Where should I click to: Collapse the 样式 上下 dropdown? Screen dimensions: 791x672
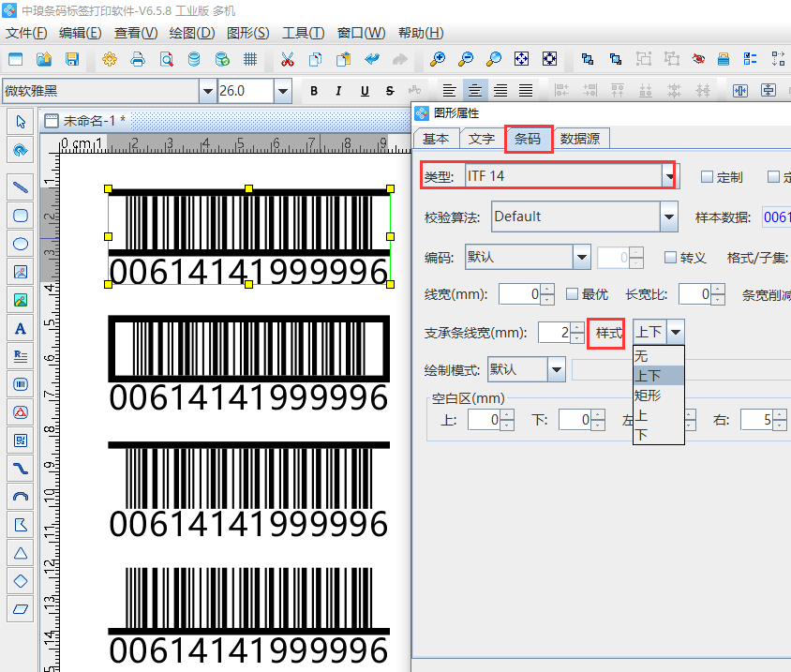pos(676,332)
